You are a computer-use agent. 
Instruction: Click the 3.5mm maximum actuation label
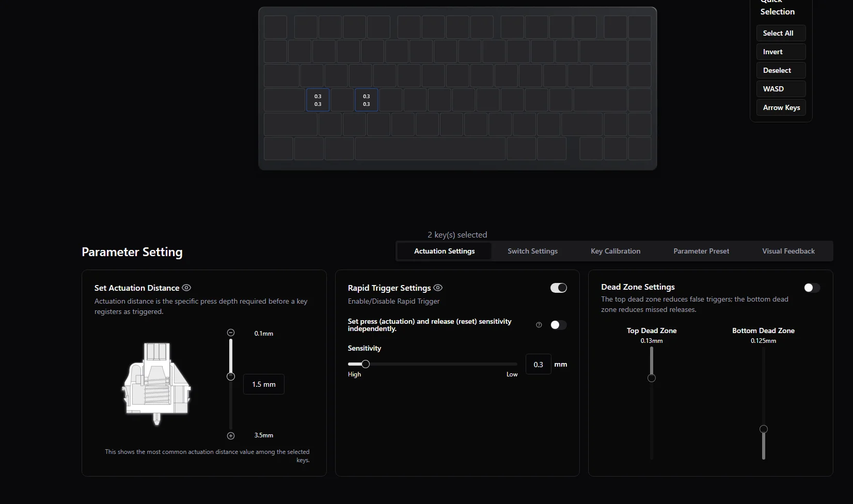click(x=264, y=435)
